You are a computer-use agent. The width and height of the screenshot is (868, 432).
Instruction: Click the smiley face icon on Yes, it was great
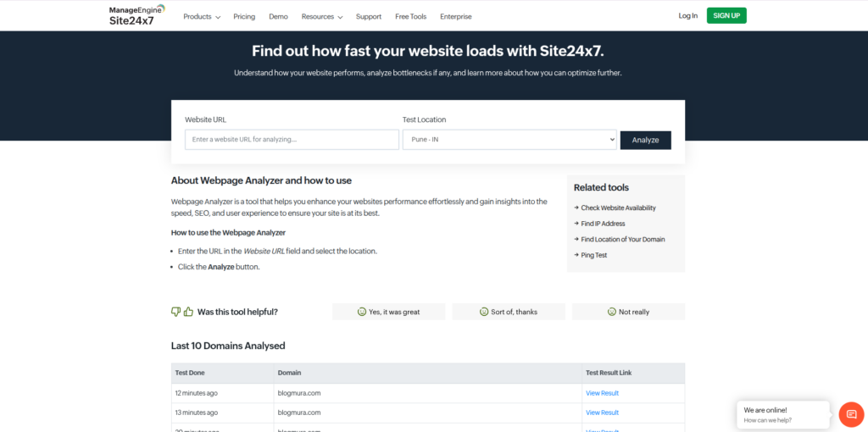coord(362,312)
